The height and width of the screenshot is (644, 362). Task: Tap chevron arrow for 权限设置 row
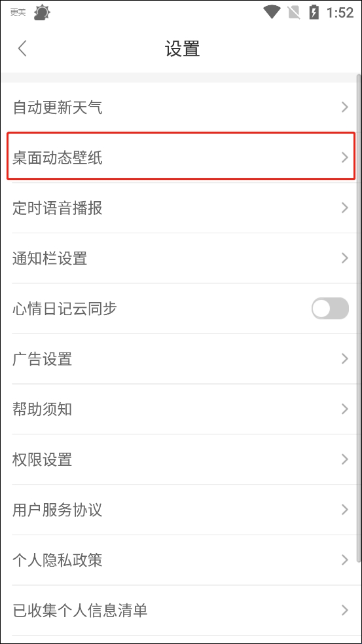(345, 460)
